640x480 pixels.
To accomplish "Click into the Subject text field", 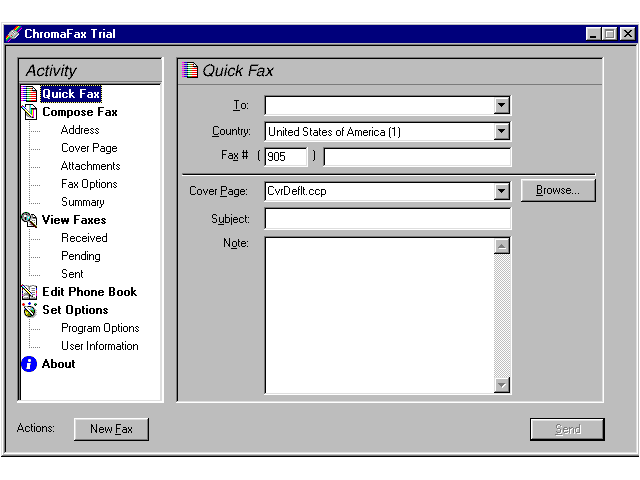I will pyautogui.click(x=387, y=218).
